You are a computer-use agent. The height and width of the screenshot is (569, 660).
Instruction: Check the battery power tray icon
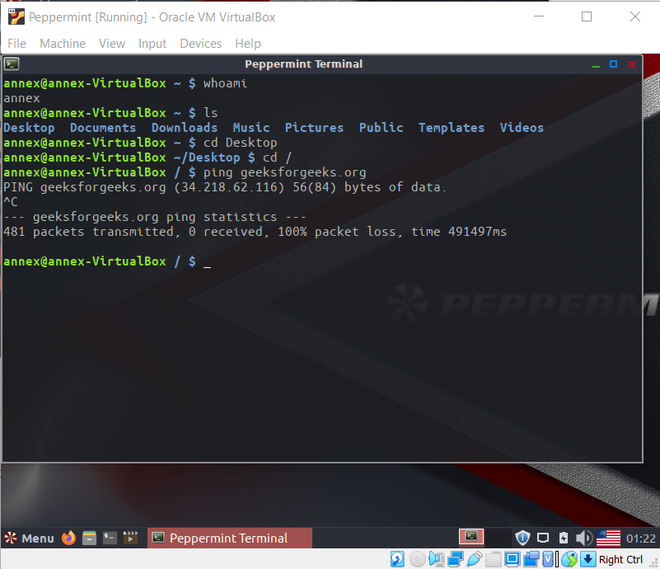[x=563, y=538]
